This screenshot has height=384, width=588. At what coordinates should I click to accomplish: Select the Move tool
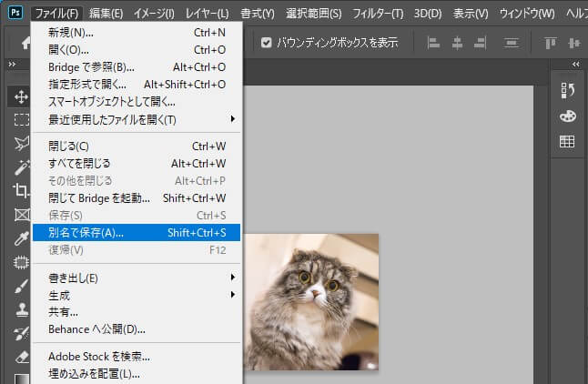(21, 96)
